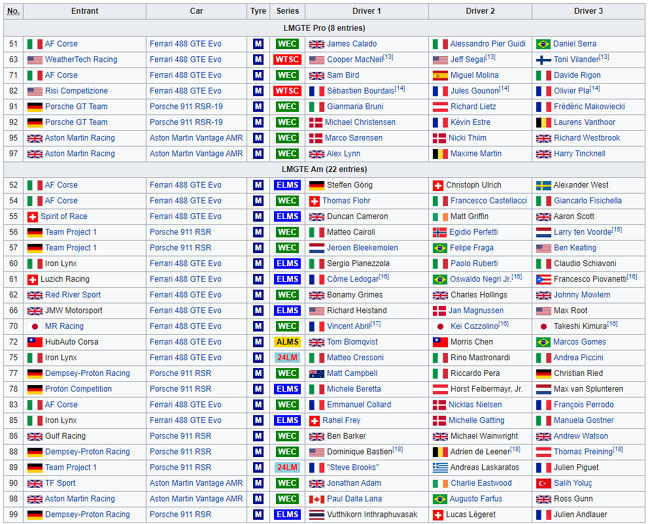
Task: Click the WEC badge in row 91
Action: pos(287,107)
